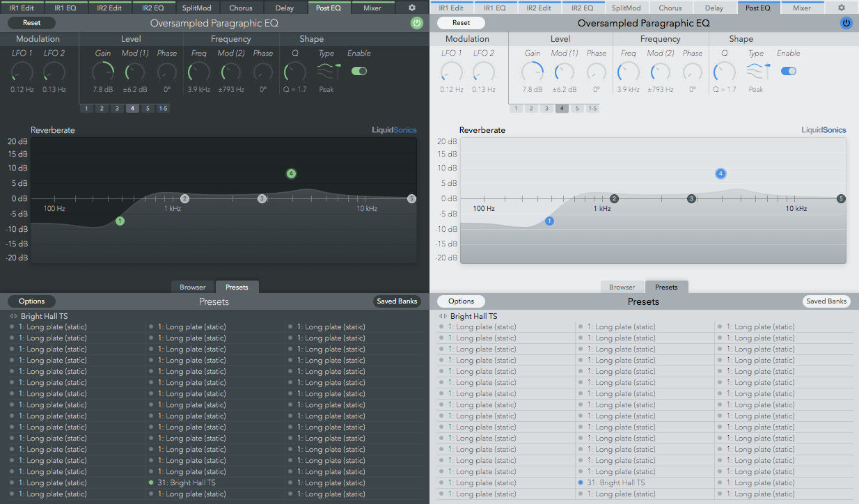Toggle the blue Enable switch off
The image size is (859, 504).
pos(789,71)
